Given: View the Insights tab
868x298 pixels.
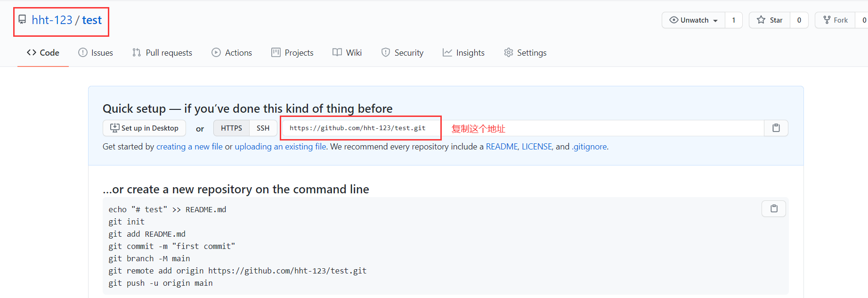Looking at the screenshot, I should tap(463, 53).
